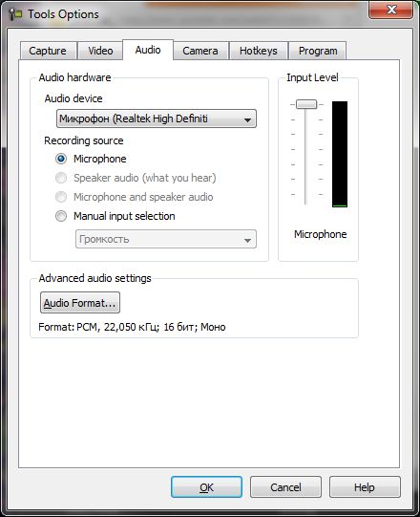Click the Format: PCM, 22,050 кГц text
Viewport: 420px width, 517px height.
pyautogui.click(x=132, y=327)
